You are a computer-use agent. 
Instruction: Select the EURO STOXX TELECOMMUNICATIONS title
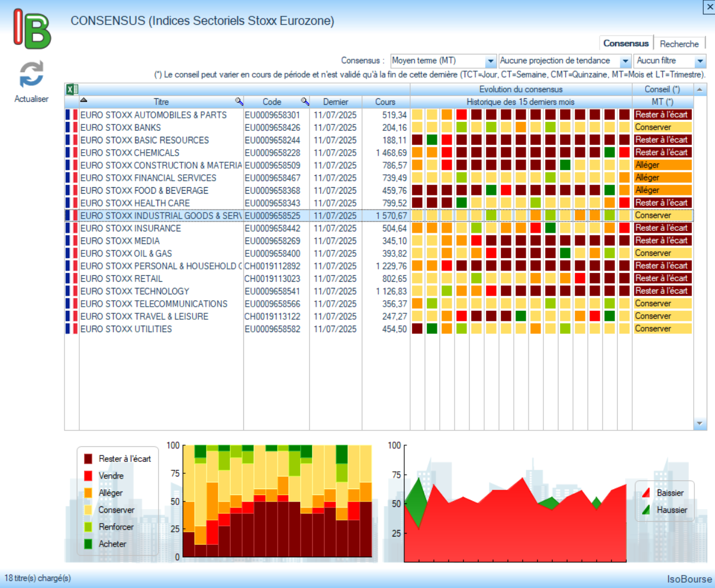[154, 303]
